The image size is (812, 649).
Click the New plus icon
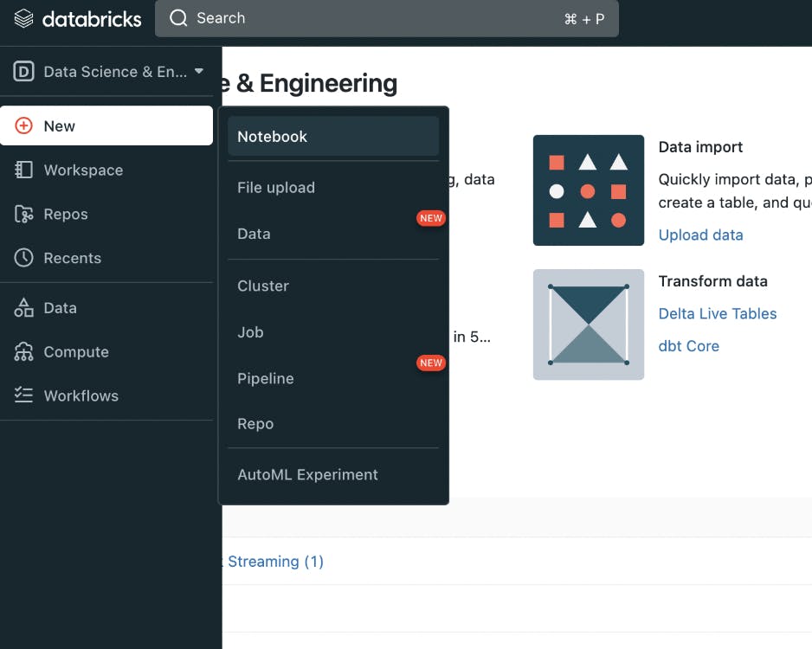[x=23, y=125]
